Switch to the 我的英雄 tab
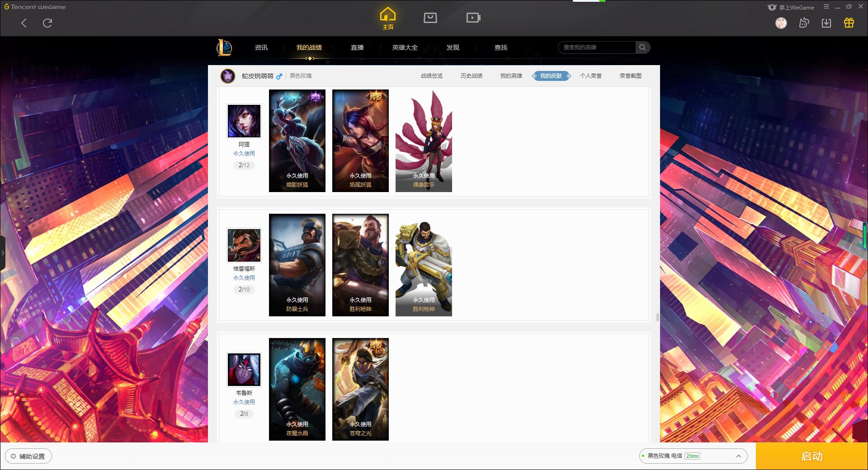The height and width of the screenshot is (470, 868). click(x=511, y=76)
